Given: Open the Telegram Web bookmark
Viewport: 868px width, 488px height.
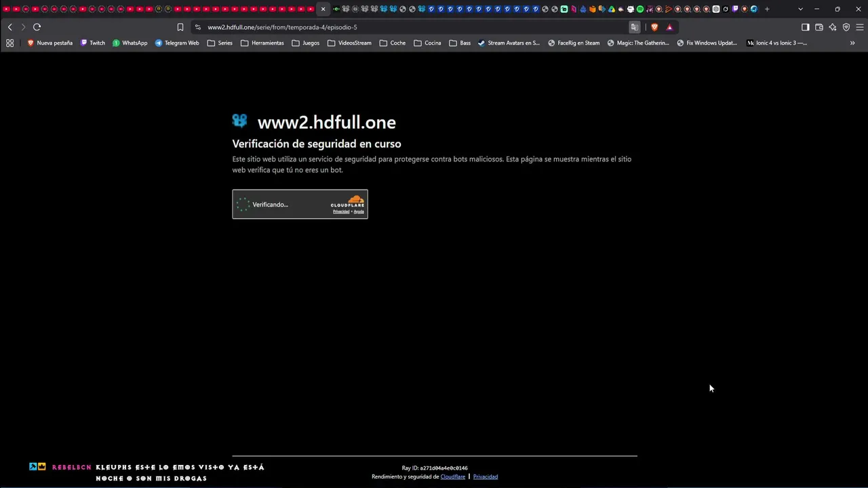Looking at the screenshot, I should (177, 43).
